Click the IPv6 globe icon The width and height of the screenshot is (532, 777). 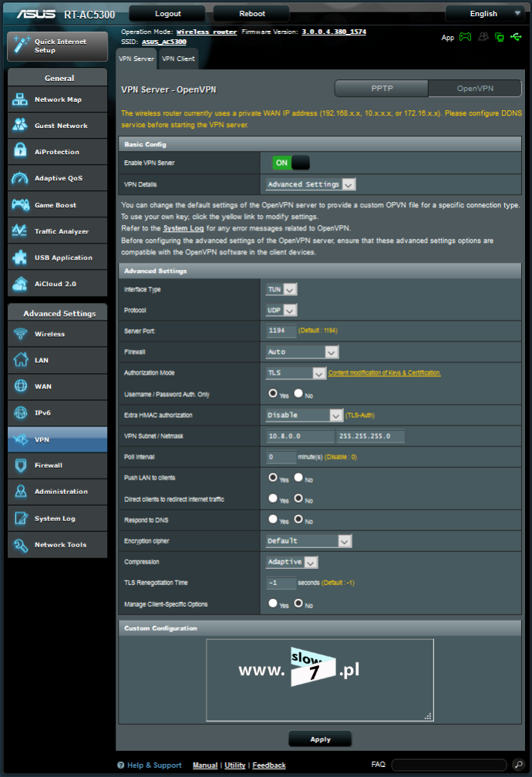click(20, 412)
